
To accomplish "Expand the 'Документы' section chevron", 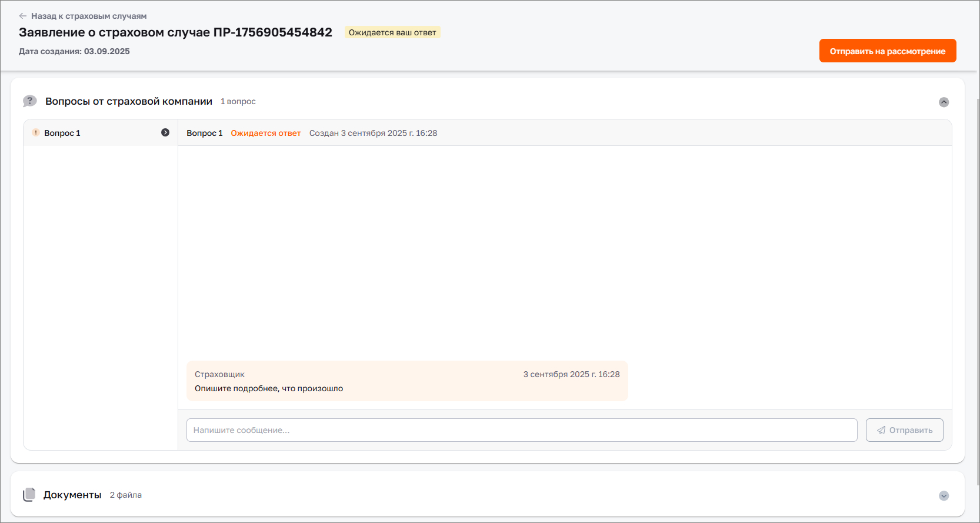I will (944, 495).
